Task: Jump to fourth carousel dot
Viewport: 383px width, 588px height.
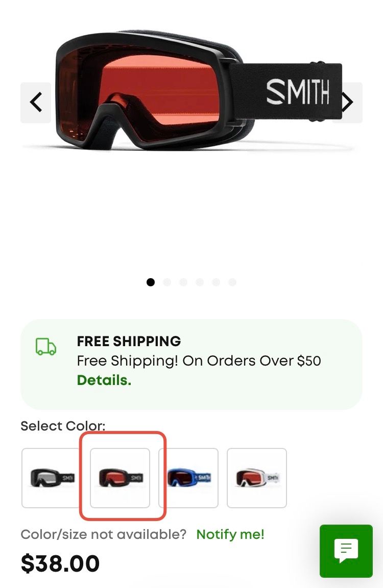Action: point(200,282)
